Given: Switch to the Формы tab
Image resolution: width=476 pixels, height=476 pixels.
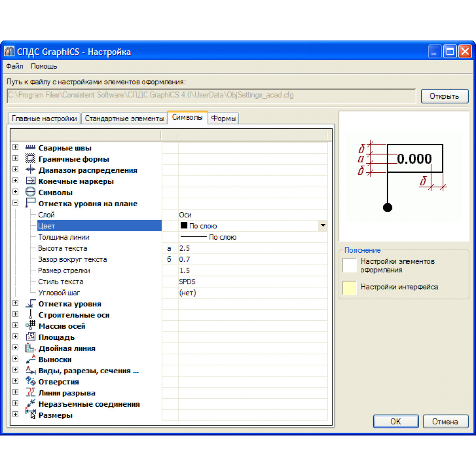Looking at the screenshot, I should coord(223,119).
